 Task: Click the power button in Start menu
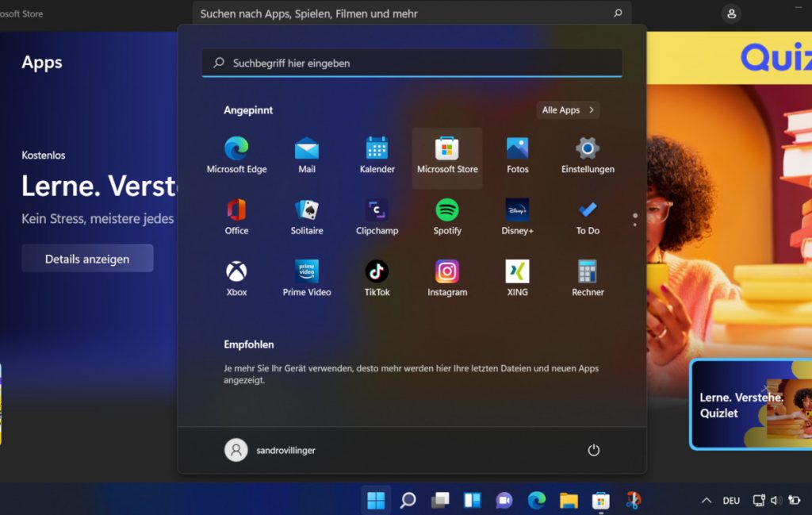593,450
